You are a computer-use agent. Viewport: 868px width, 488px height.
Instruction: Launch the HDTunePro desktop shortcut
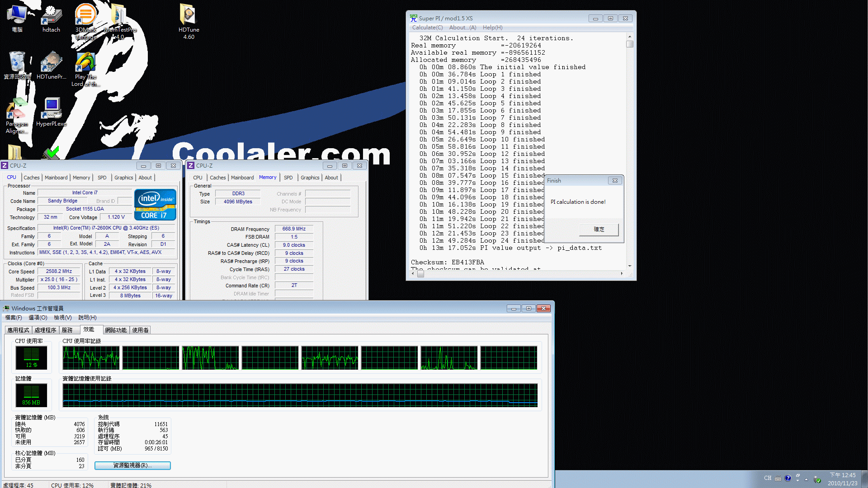pos(51,66)
